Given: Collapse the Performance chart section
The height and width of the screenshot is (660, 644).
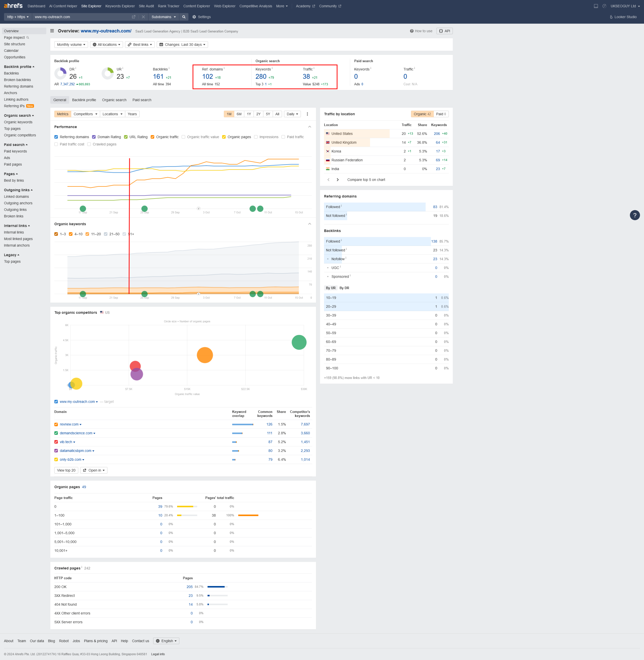Looking at the screenshot, I should coord(310,127).
